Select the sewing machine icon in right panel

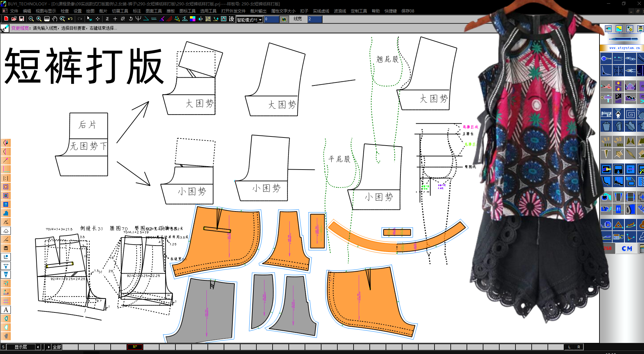coord(606,114)
